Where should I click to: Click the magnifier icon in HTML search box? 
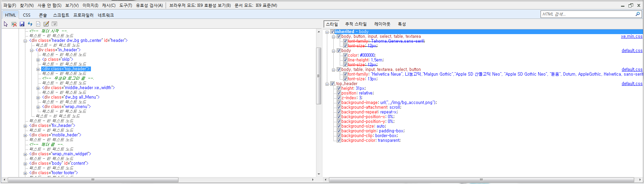point(638,14)
